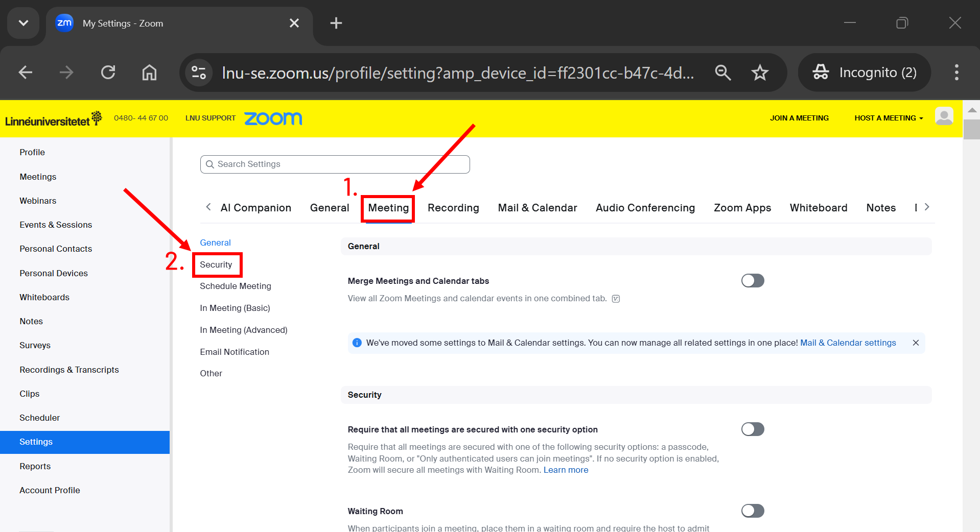Toggle Merge Meetings and Calendar tabs
980x532 pixels.
point(753,281)
